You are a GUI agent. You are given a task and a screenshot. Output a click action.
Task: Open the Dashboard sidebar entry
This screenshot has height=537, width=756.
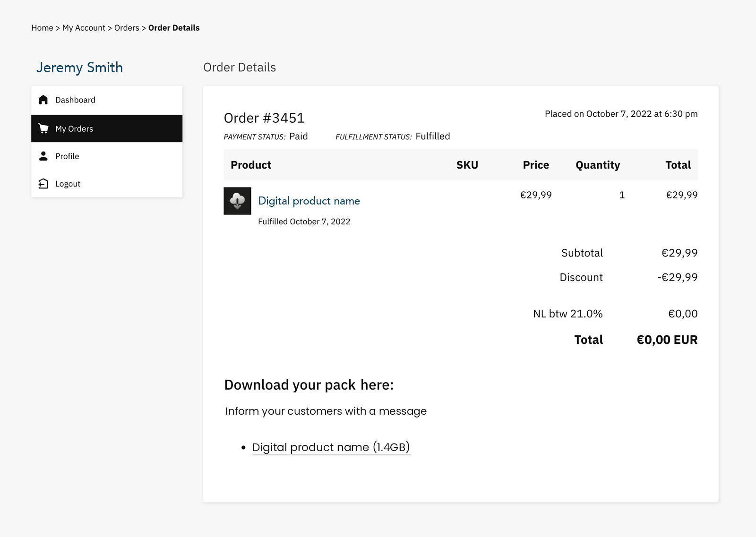point(75,100)
